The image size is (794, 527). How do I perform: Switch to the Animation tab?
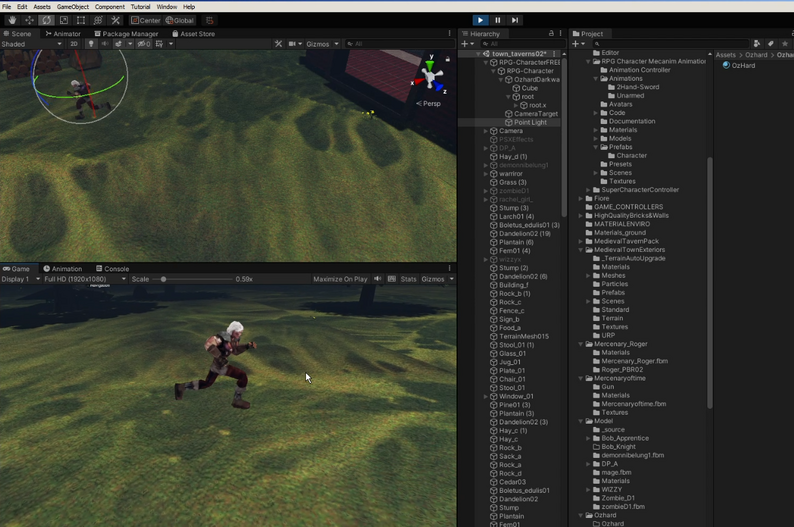point(63,269)
